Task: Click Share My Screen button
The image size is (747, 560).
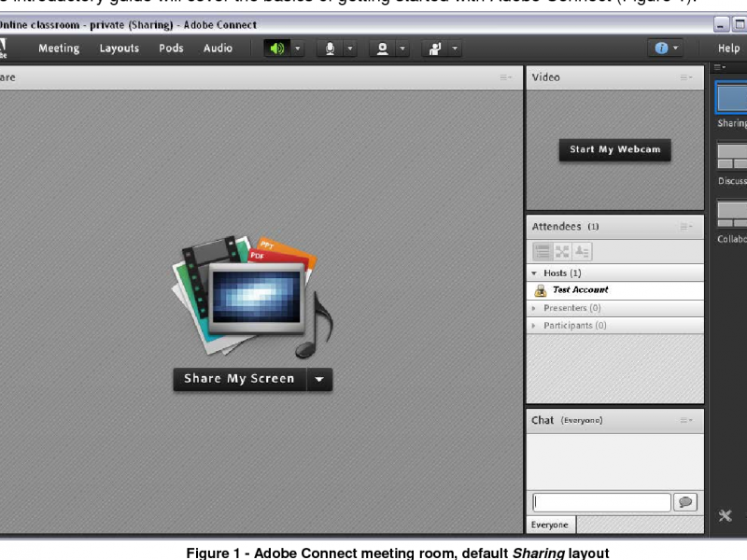Action: point(240,379)
